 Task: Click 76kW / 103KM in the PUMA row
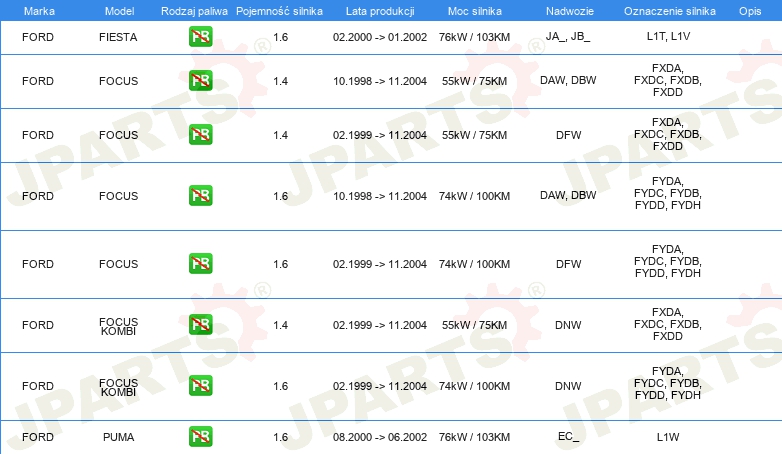point(474,437)
